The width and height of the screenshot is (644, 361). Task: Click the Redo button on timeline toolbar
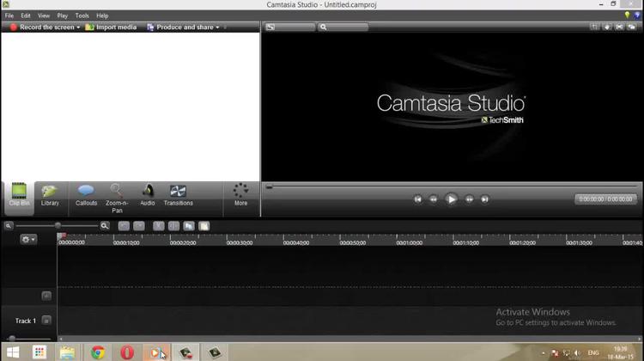coord(139,226)
